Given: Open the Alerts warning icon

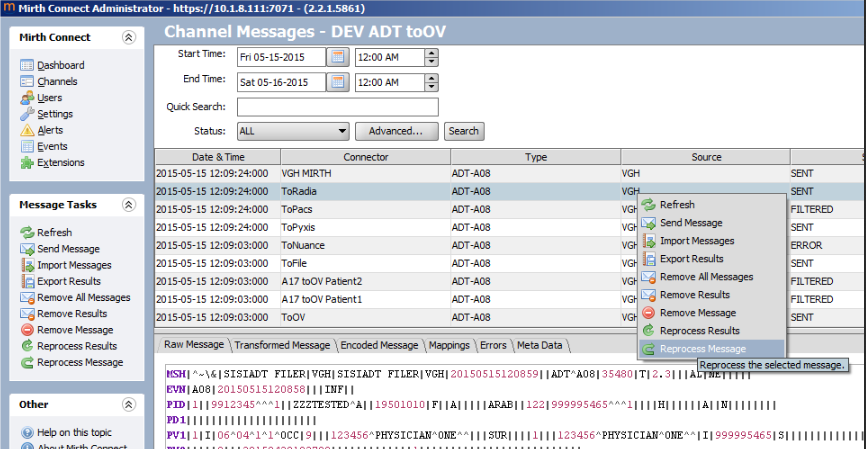Looking at the screenshot, I should [x=27, y=130].
